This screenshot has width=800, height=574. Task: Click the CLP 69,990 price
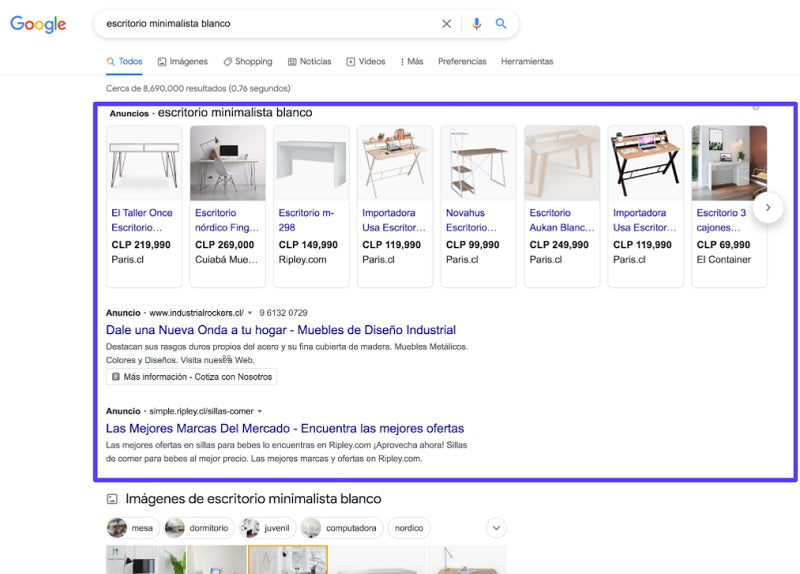[723, 245]
